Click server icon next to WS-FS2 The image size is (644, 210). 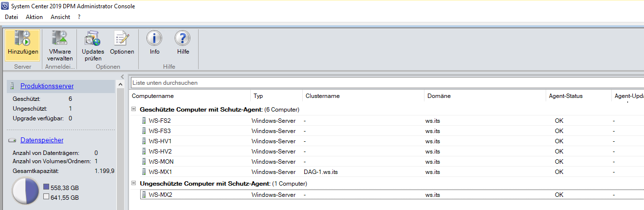tap(144, 121)
